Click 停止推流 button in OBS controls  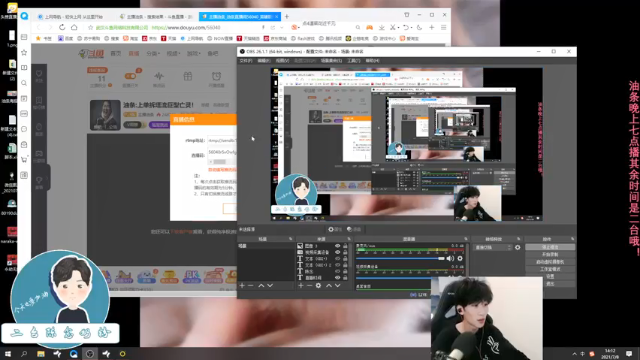pos(550,247)
